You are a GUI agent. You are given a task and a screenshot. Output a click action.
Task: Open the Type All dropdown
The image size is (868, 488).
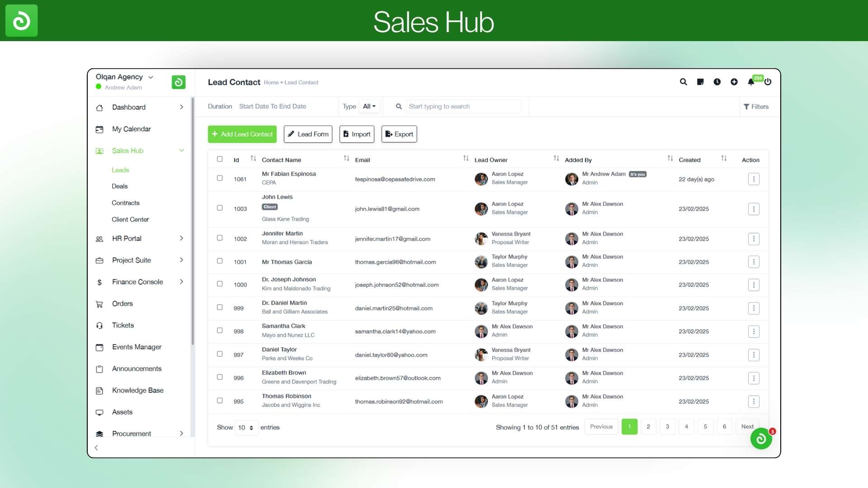click(x=369, y=106)
